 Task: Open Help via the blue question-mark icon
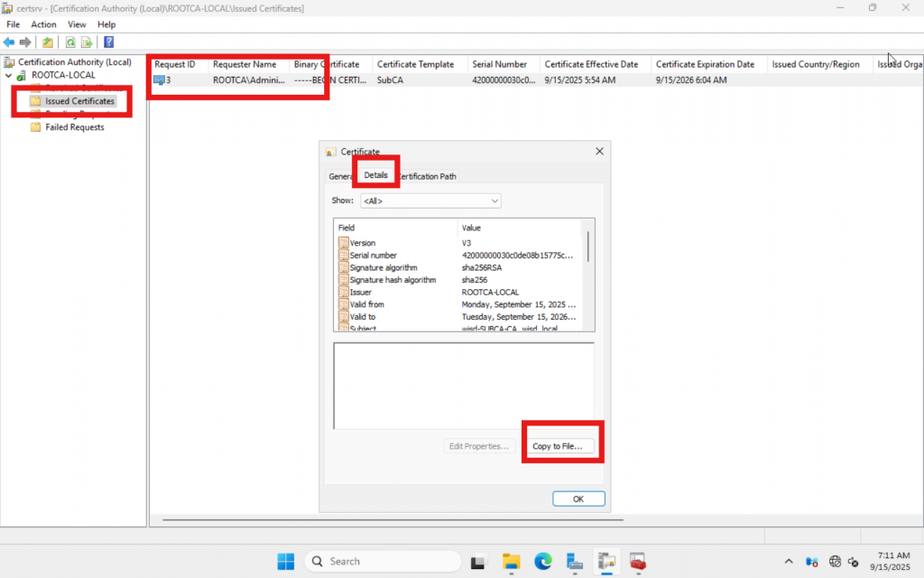click(108, 42)
